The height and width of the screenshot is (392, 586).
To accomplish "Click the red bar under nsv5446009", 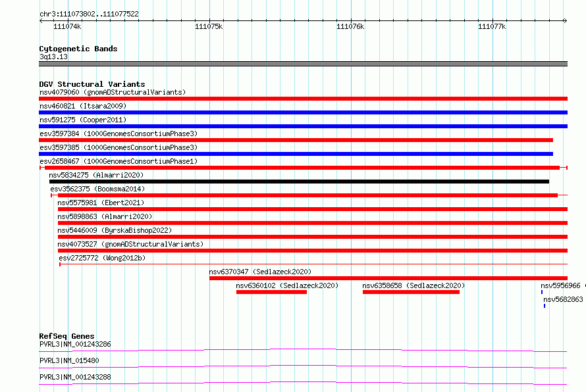I will click(x=313, y=237).
